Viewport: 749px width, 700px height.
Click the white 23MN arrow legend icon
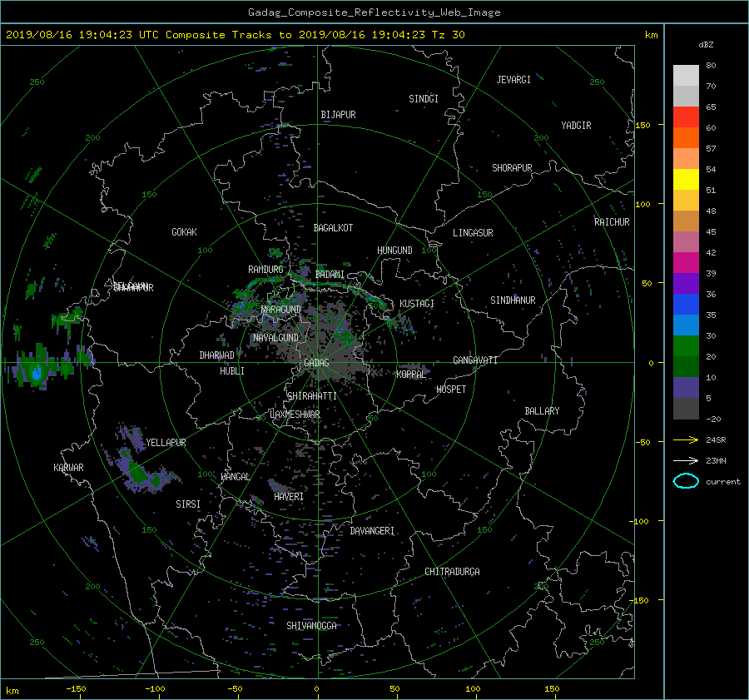click(x=686, y=460)
